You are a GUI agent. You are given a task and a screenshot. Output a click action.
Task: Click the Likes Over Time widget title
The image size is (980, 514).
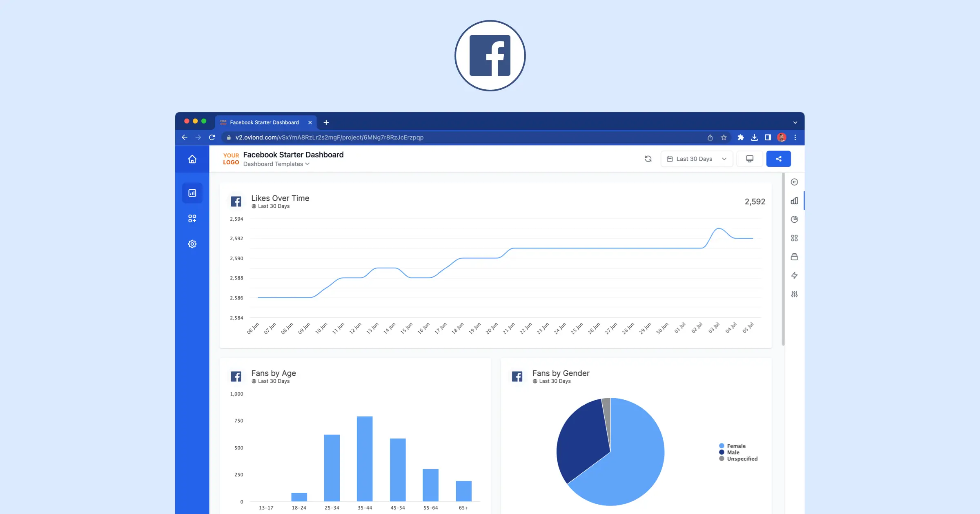click(x=280, y=198)
